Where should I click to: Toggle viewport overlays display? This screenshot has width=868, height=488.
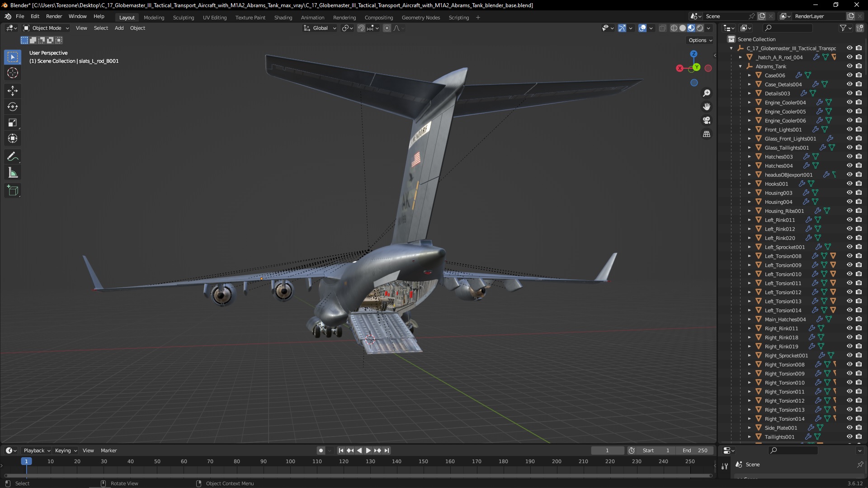tap(642, 28)
